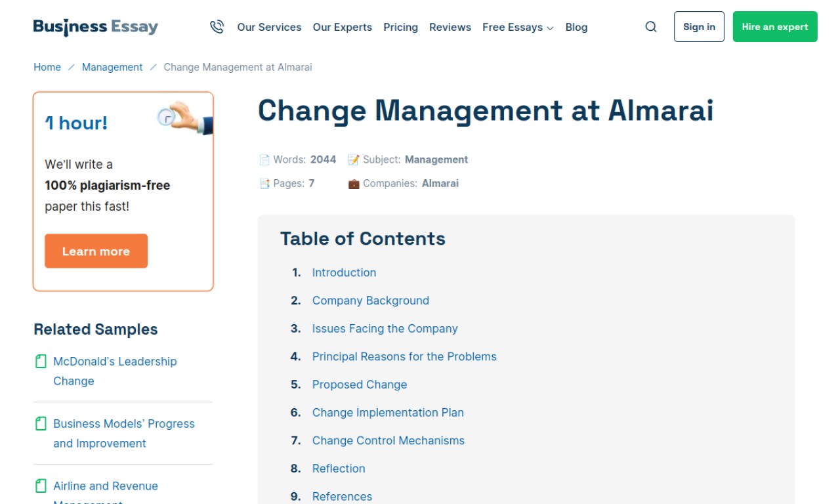Click the hand holding clock image
840x504 pixels.
185,118
